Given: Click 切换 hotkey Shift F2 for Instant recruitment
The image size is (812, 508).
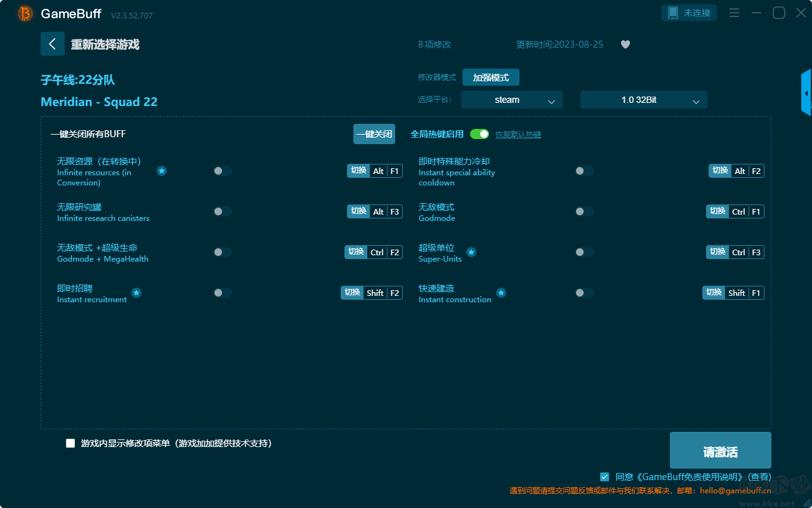Looking at the screenshot, I should click(x=372, y=293).
